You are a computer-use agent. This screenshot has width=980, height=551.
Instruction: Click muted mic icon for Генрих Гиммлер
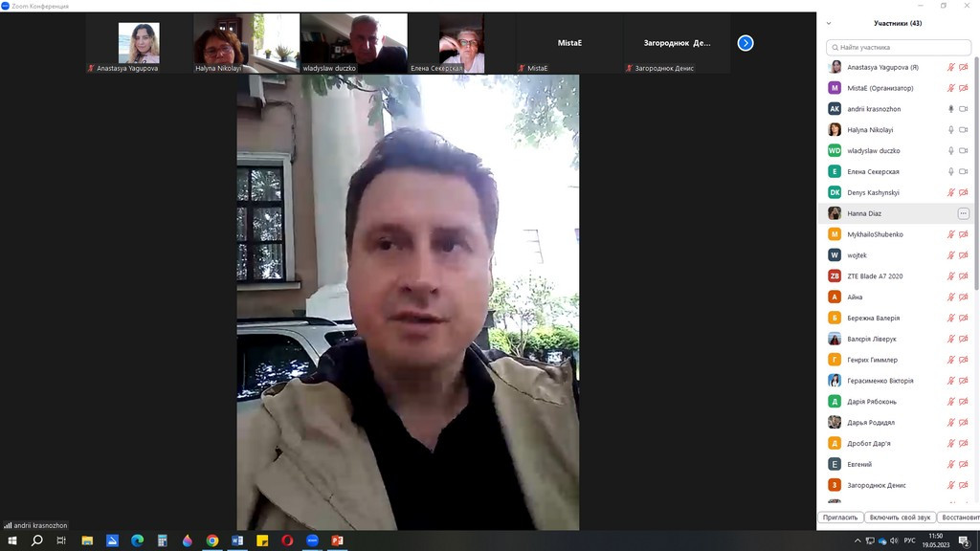[x=950, y=360]
